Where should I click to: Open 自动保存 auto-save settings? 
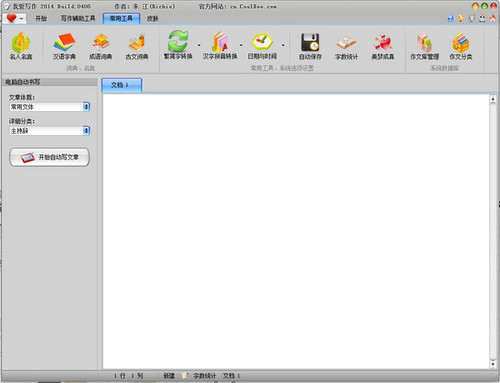310,46
